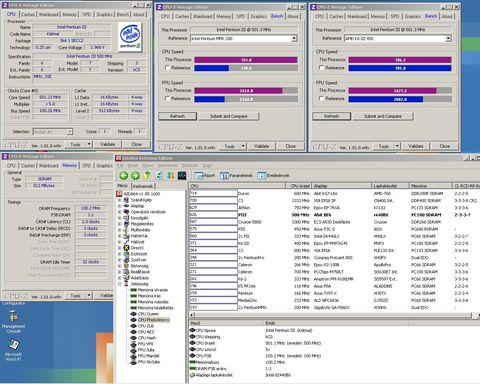Click Submit and Compare in AMD K6-III window
Screen dimensions: 480x384
383,116
